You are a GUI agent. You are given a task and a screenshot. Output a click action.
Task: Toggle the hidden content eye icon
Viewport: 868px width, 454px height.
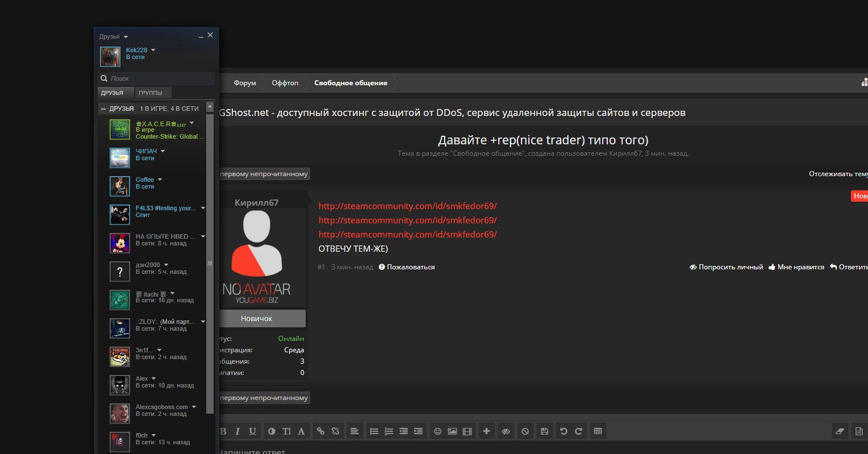505,431
